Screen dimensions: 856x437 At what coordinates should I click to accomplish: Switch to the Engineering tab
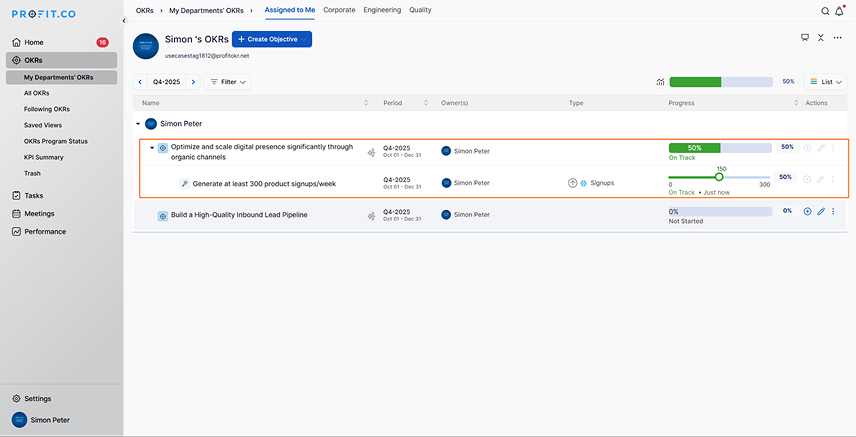point(382,10)
